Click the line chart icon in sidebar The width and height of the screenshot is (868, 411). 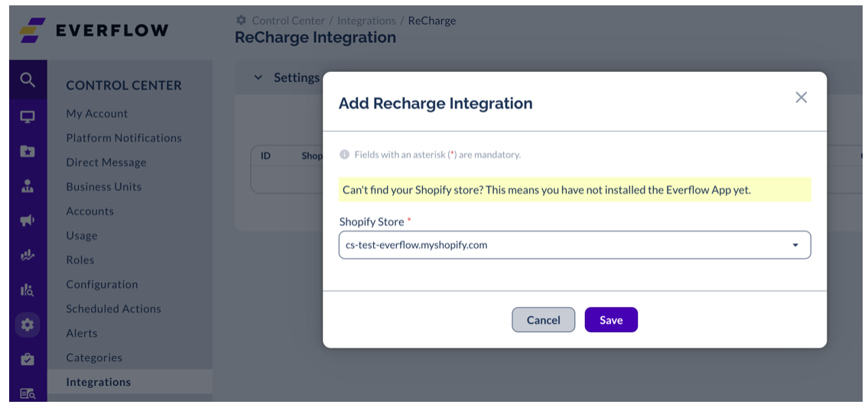[28, 255]
